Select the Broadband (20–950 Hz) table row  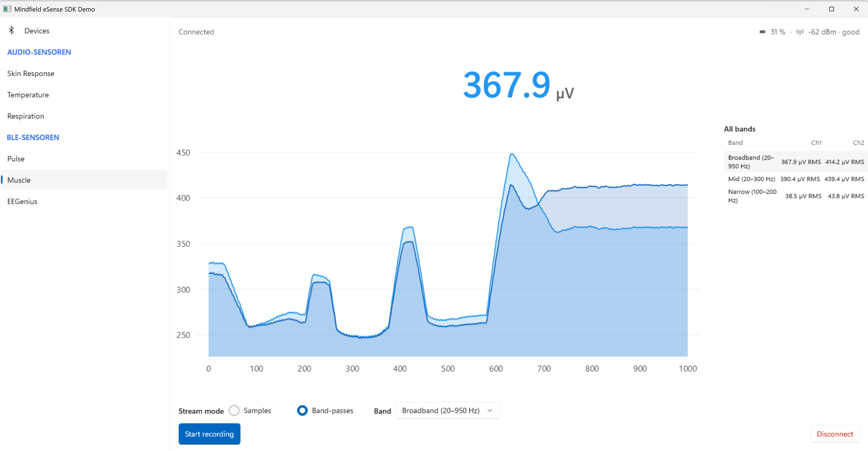[x=795, y=162]
